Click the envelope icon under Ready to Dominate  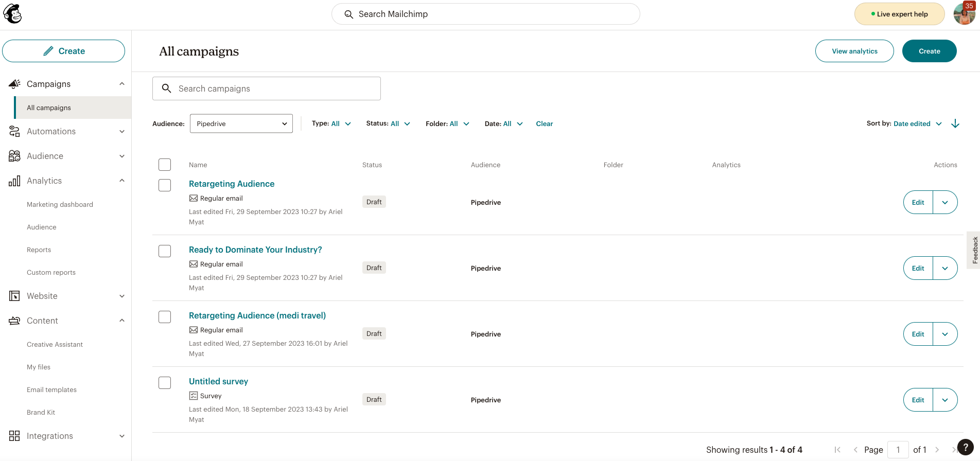194,264
